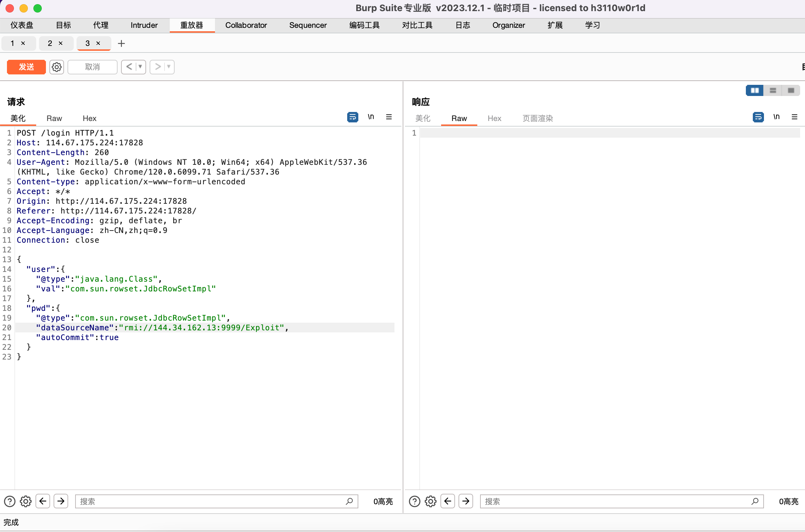Switch to the Intruder tab

144,25
